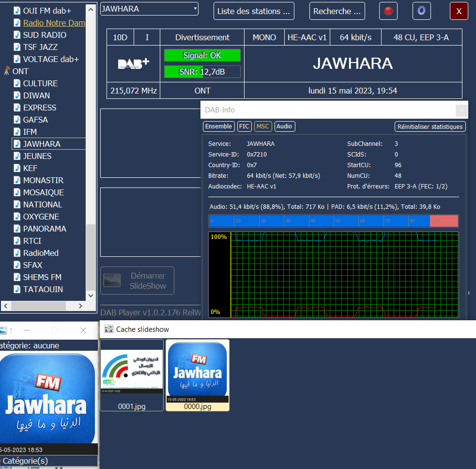Click the music note icon beside RadioMed
Viewport: 476px width, 469px height.
(17, 253)
